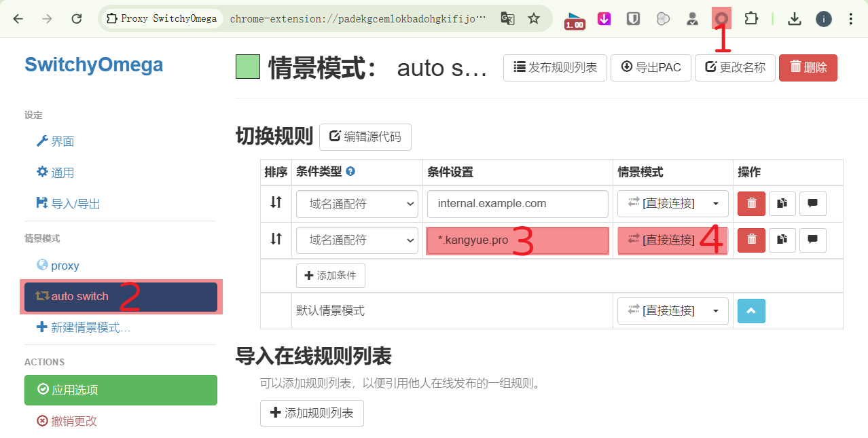Apply changes with 应用选项
This screenshot has height=438, width=868.
coord(121,390)
